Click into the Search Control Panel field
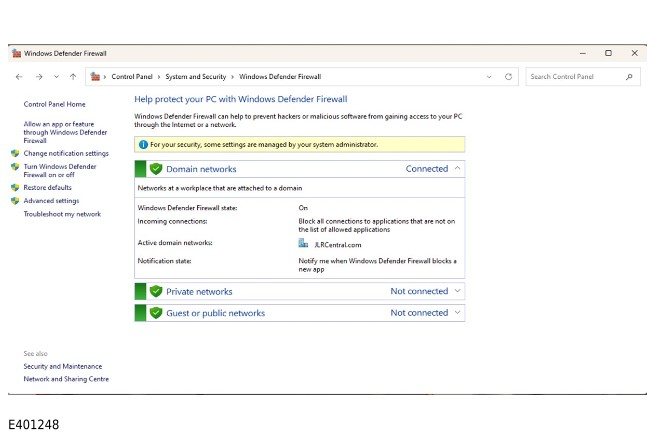The height and width of the screenshot is (442, 672). [x=575, y=76]
